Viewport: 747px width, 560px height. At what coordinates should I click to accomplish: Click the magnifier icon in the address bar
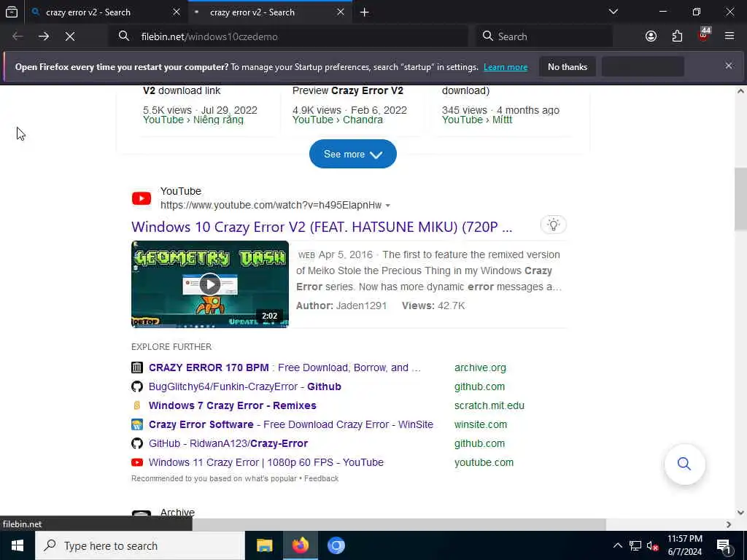click(124, 36)
